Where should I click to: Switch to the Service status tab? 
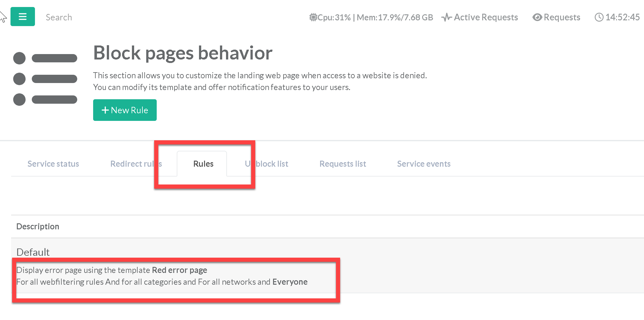pos(53,164)
